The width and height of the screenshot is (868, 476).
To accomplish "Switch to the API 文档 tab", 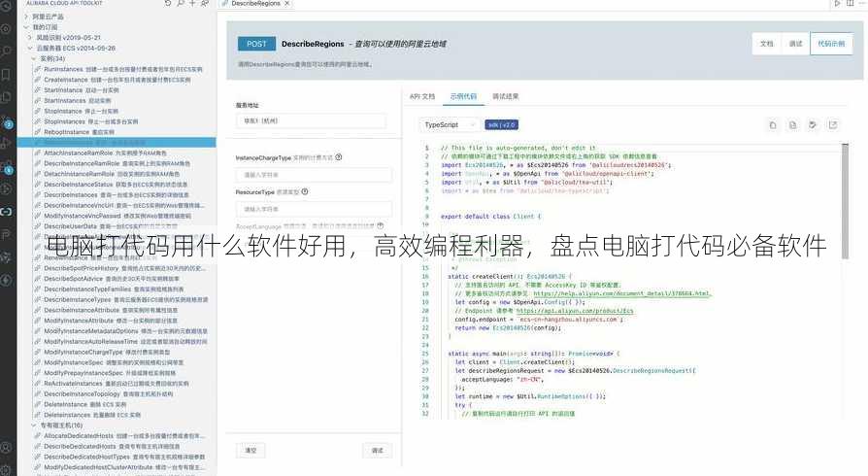I will [x=422, y=96].
